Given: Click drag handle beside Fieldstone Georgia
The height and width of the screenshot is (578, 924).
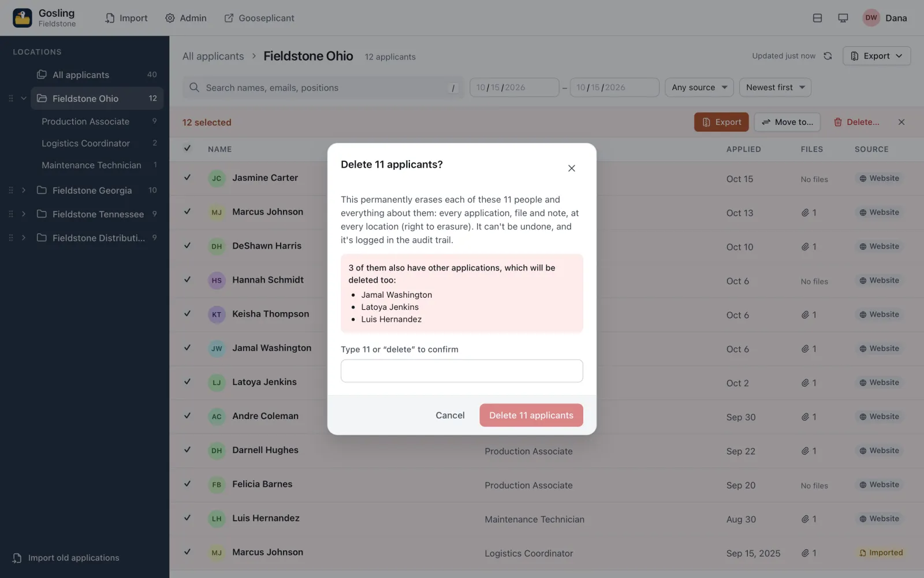Looking at the screenshot, I should click(x=10, y=190).
